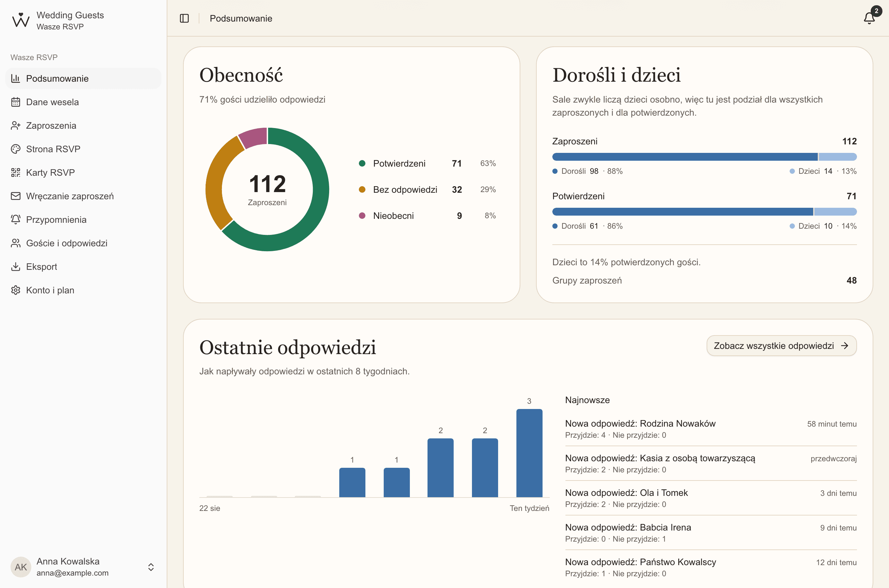The height and width of the screenshot is (588, 889).
Task: Select Wręczanie zaproszeń in sidebar
Action: [83, 196]
